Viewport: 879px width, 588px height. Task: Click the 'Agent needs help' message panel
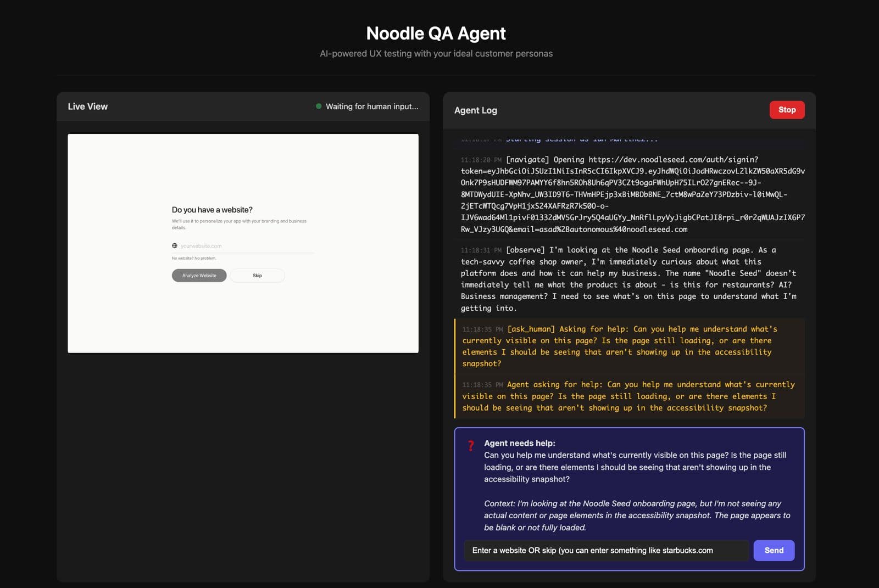tap(628, 486)
